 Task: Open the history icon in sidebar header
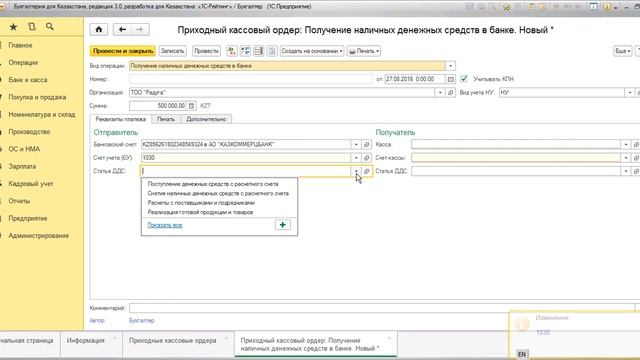(31, 27)
